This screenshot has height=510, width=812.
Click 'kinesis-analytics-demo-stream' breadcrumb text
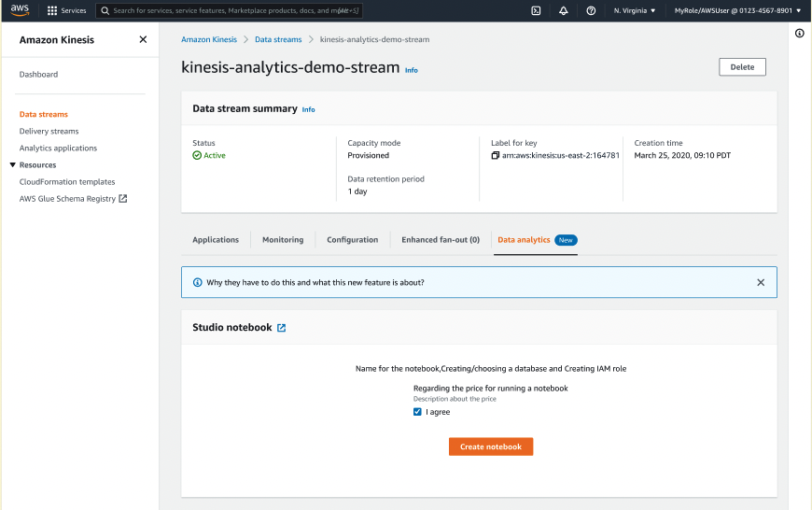(374, 39)
